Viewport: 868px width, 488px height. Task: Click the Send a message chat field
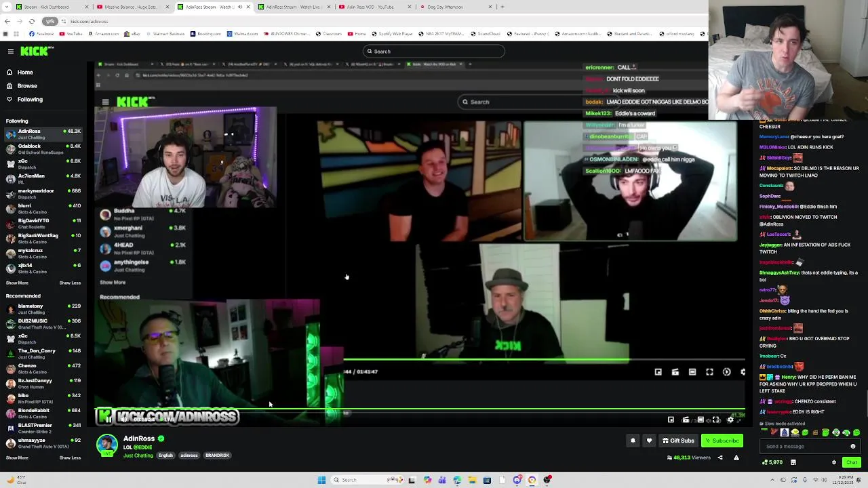tap(810, 447)
